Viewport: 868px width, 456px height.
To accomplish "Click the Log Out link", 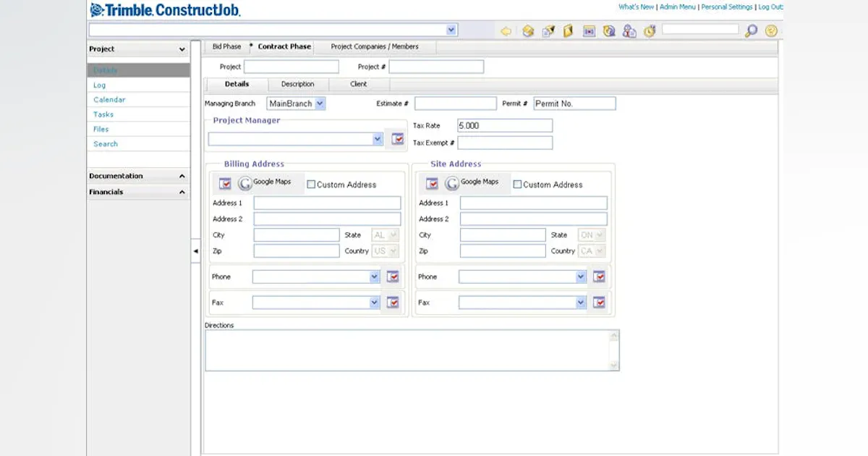I will click(770, 7).
